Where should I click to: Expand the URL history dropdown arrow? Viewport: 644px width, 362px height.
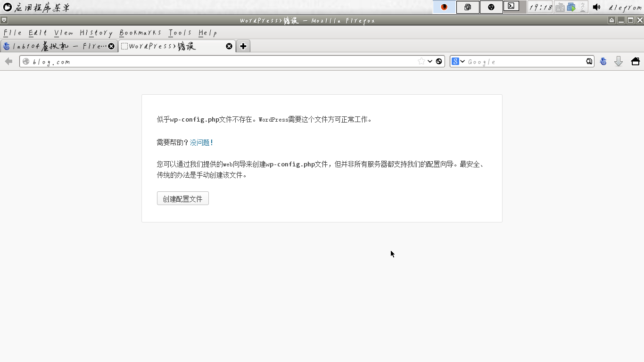pos(430,61)
